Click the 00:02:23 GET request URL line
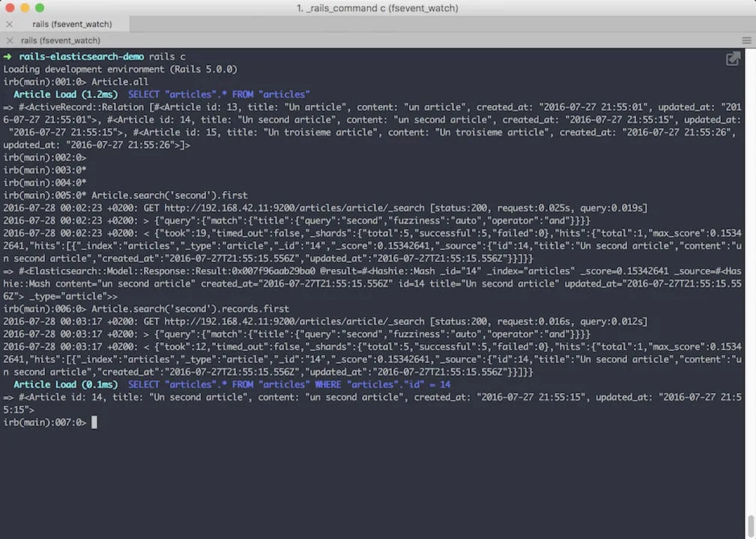The height and width of the screenshot is (539, 756). click(325, 208)
